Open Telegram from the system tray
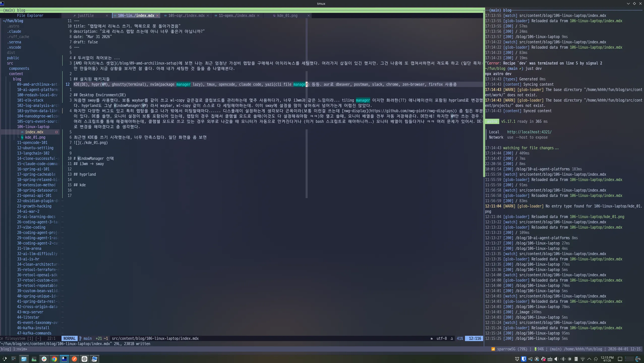Viewport: 644px width, 363px height. tap(530, 359)
